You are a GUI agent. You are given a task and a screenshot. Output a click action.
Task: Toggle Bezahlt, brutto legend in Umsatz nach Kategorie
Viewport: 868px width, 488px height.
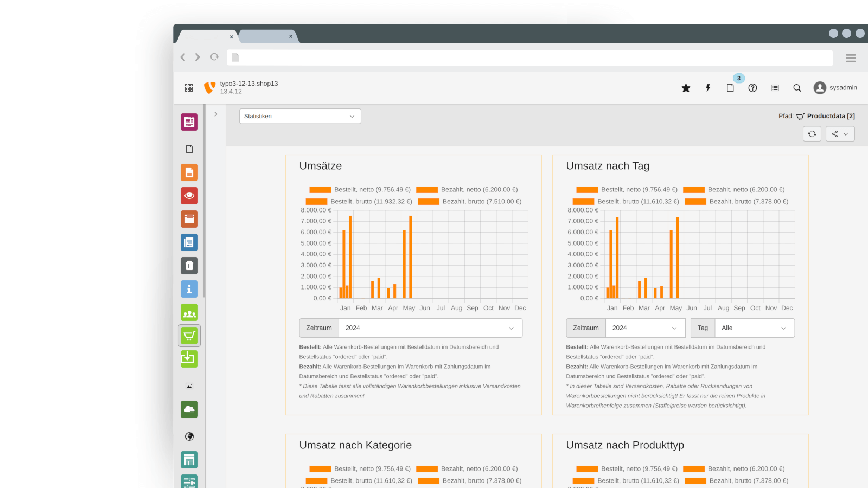point(470,481)
